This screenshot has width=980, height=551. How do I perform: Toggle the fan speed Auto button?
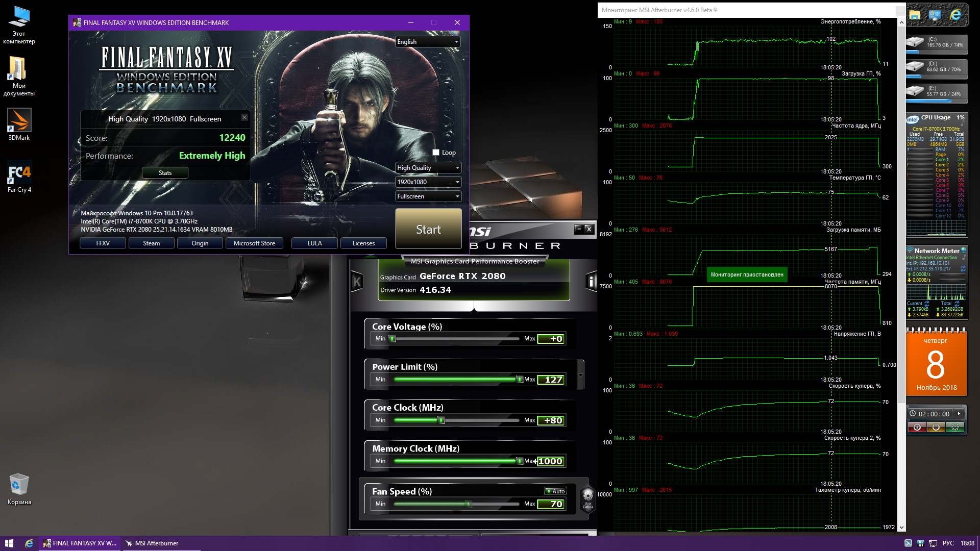(x=555, y=491)
